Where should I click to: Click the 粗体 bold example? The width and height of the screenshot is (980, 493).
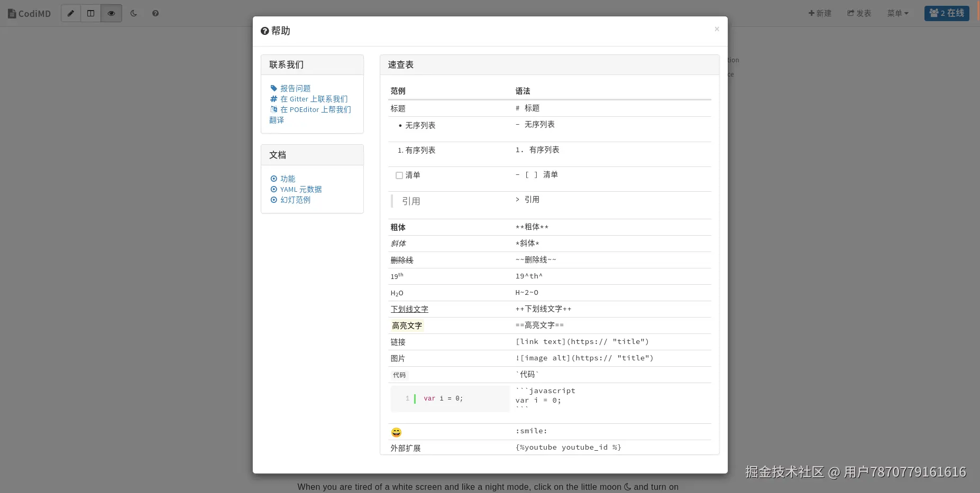tap(398, 227)
